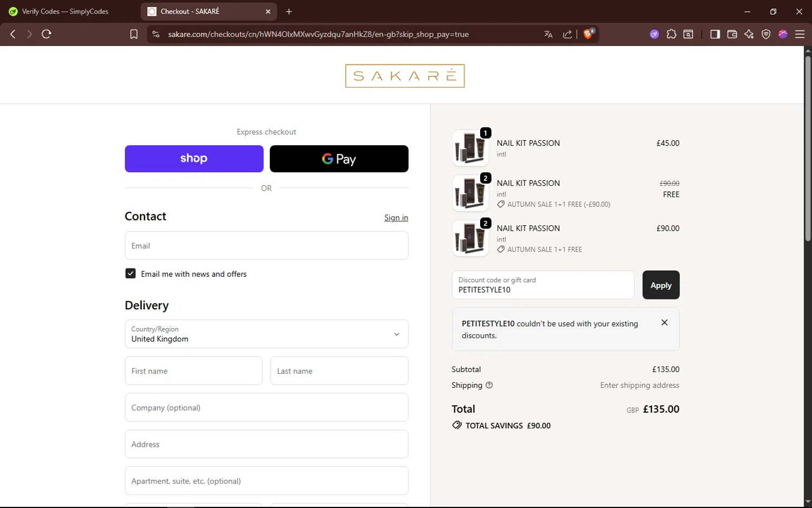Click the Apartment, suite, etc. field
This screenshot has width=812, height=508.
point(266,481)
